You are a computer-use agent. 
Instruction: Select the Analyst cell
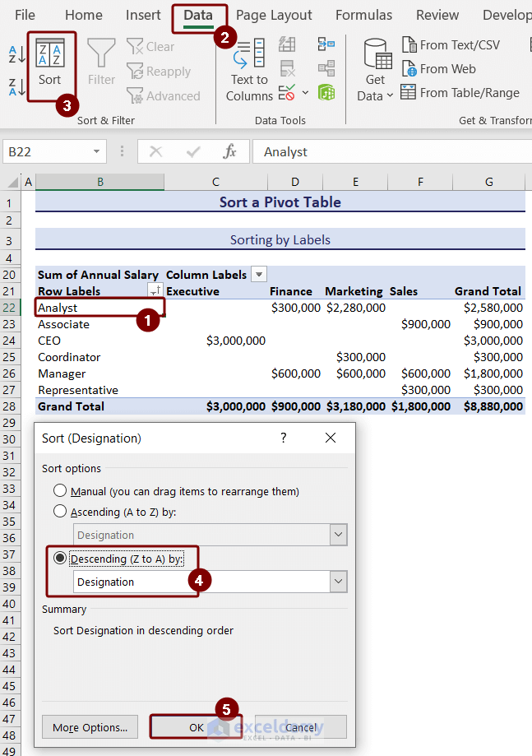[x=99, y=307]
